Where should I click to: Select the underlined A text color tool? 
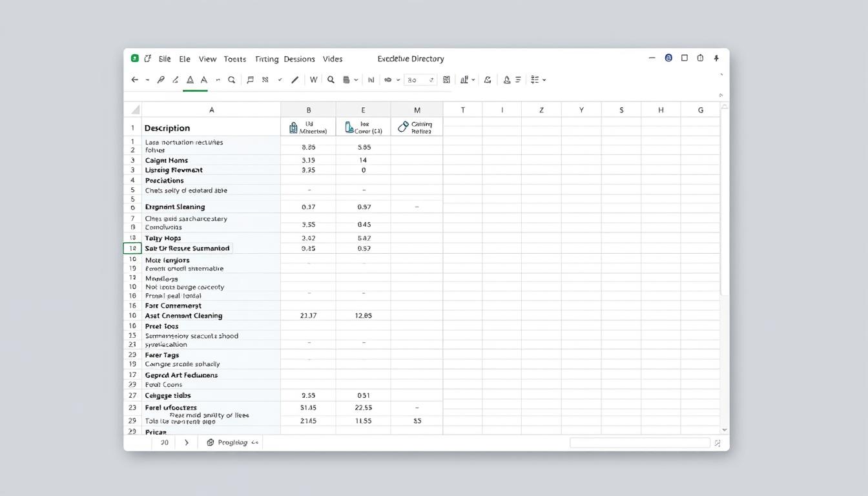tap(190, 80)
